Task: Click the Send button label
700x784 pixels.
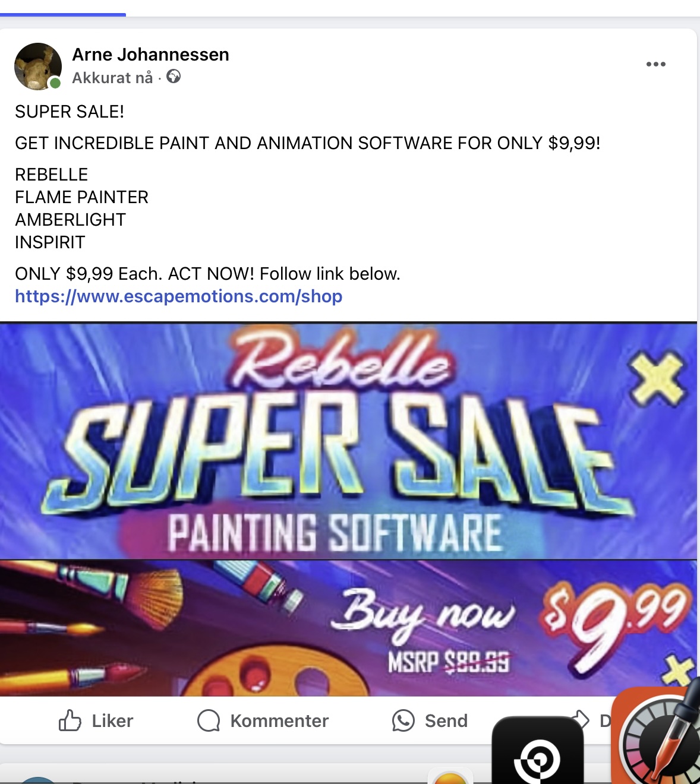Action: click(446, 720)
